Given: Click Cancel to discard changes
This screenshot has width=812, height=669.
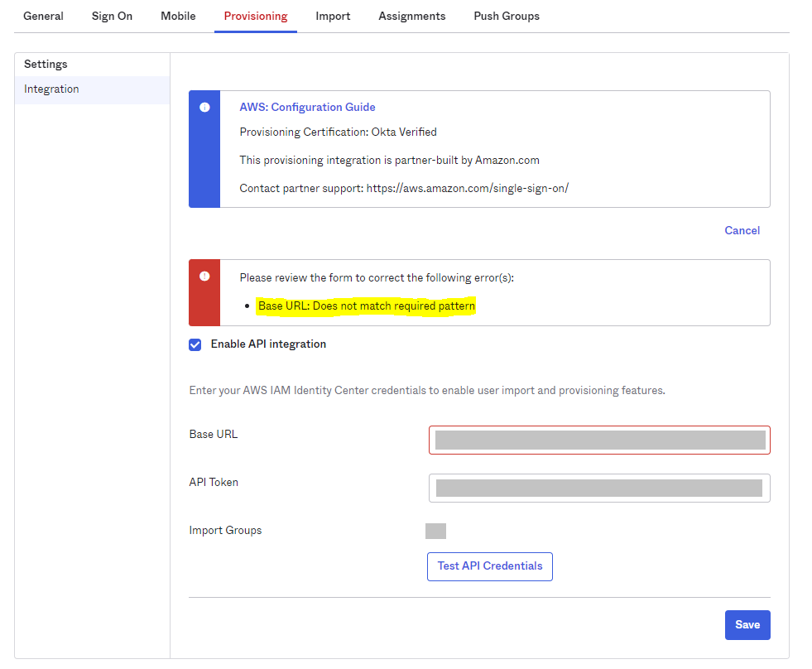Looking at the screenshot, I should click(x=742, y=231).
